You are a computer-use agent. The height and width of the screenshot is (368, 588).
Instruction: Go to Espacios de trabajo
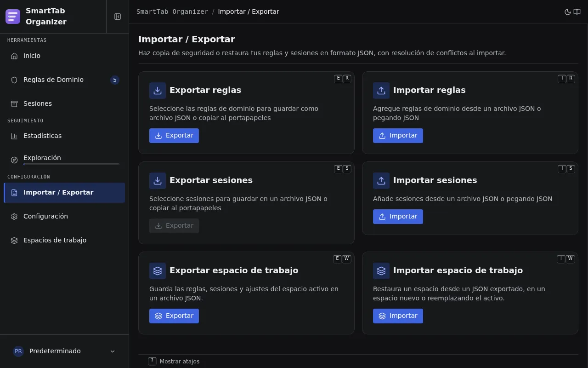pyautogui.click(x=64, y=240)
